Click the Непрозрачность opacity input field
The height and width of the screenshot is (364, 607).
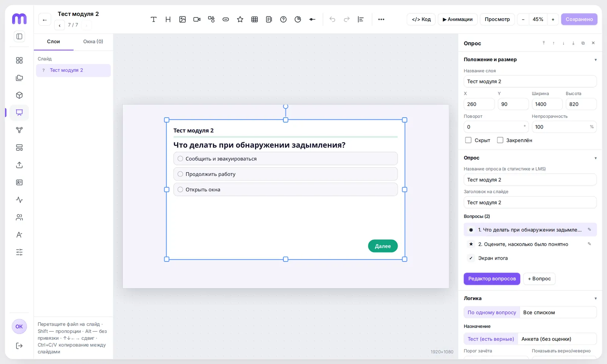coord(564,127)
